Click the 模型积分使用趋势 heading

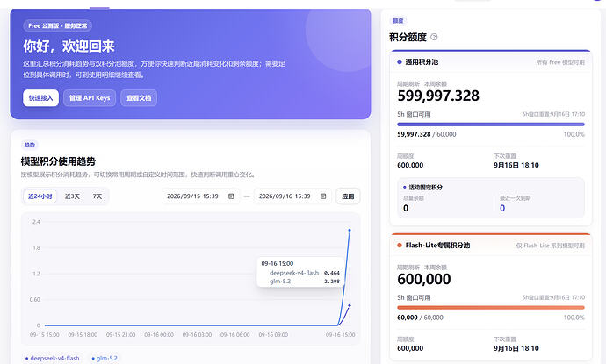(x=58, y=161)
